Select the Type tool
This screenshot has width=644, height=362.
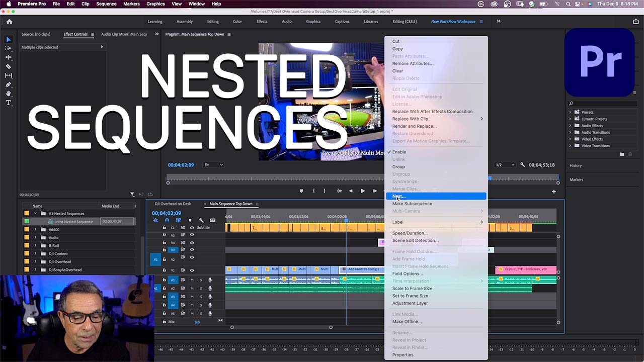click(x=8, y=103)
